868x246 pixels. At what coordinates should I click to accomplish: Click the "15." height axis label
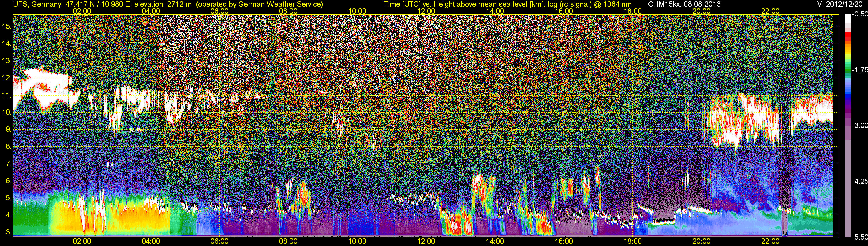(6, 27)
